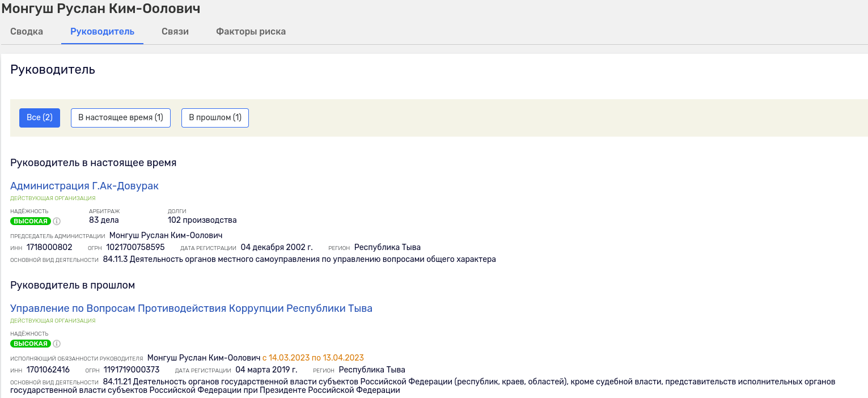
Task: Click ВЫСОКАЯ badge under Администрация Г.Ак-Довурак
Action: coord(31,221)
